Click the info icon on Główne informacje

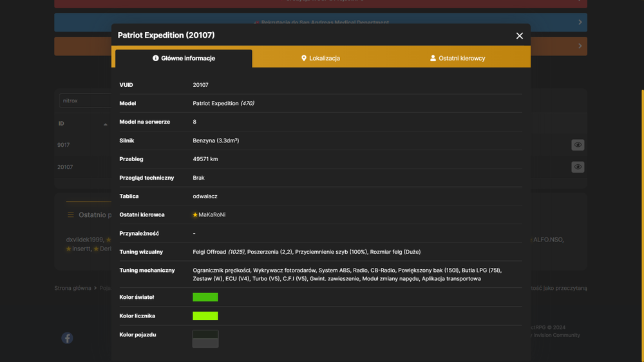click(x=156, y=59)
